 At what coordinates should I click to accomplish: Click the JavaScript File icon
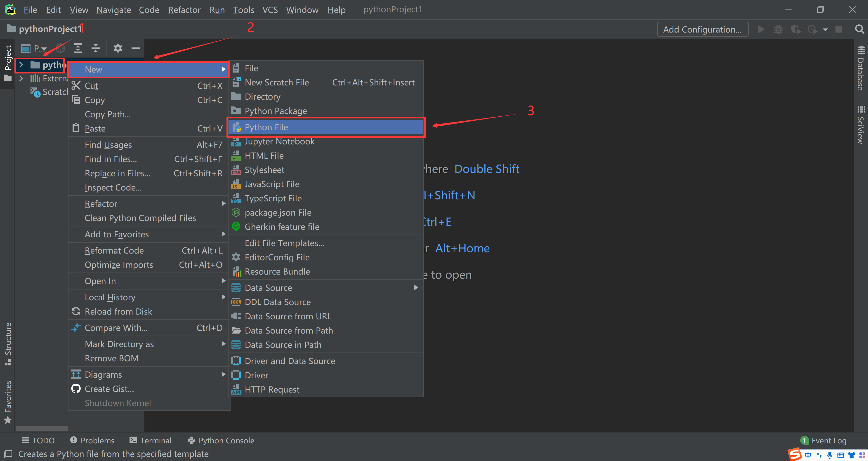click(x=236, y=184)
